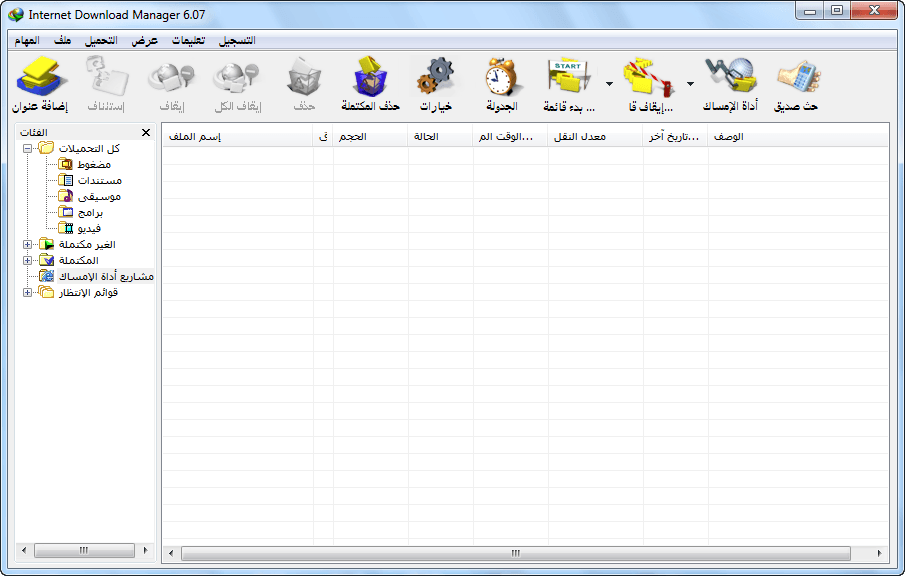Select All Downloads (كل التحميلات) folder
Image resolution: width=905 pixels, height=576 pixels.
coord(80,148)
